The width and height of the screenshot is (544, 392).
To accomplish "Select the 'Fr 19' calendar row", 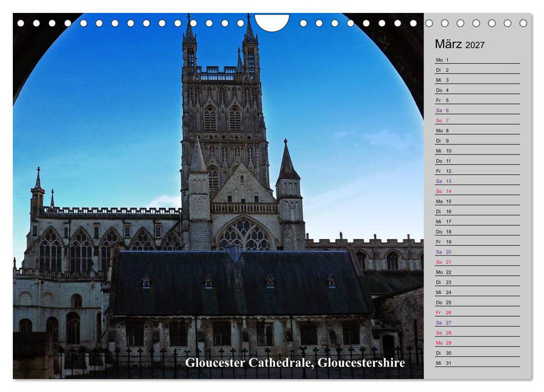I will click(477, 242).
